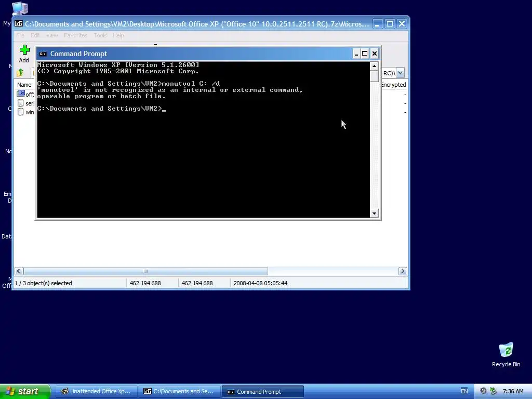Click the 7-Zip horizontal scrollbar thumb
Viewport: 532px width, 399px height.
(x=145, y=271)
